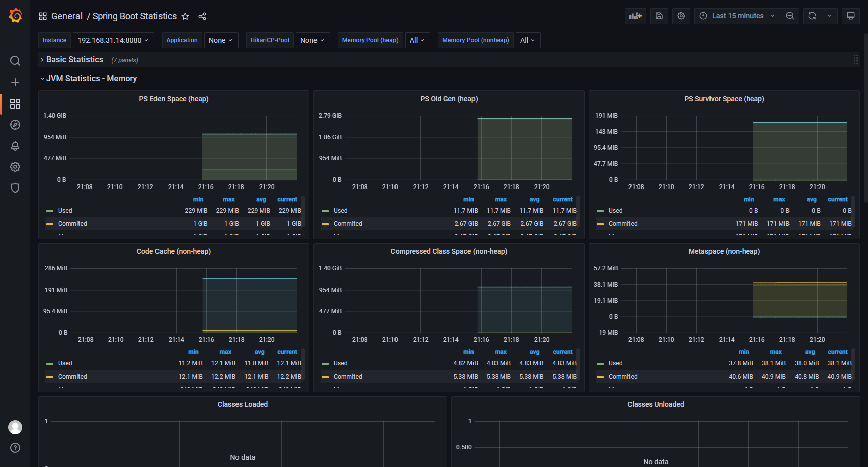The width and height of the screenshot is (868, 467).
Task: Click the Spring Boot Statistics title link
Action: click(134, 16)
